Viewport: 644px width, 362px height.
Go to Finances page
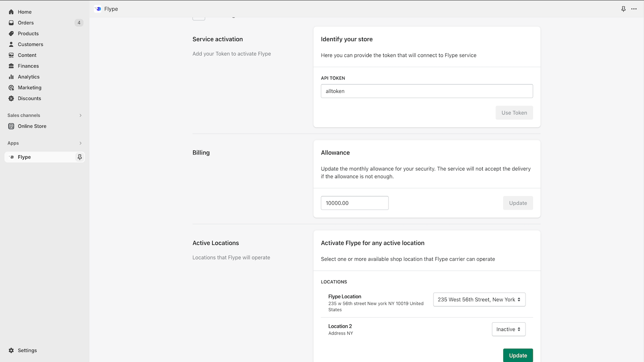tap(28, 66)
